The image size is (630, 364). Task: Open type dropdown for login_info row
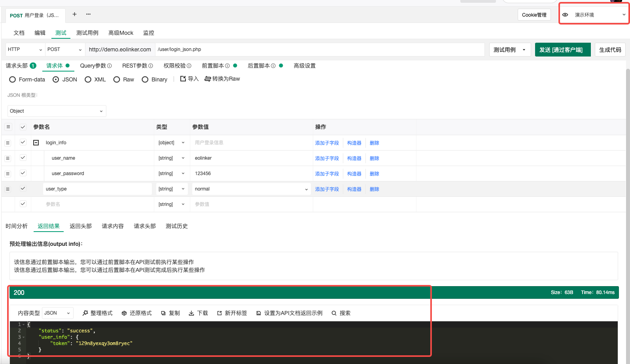tap(172, 143)
